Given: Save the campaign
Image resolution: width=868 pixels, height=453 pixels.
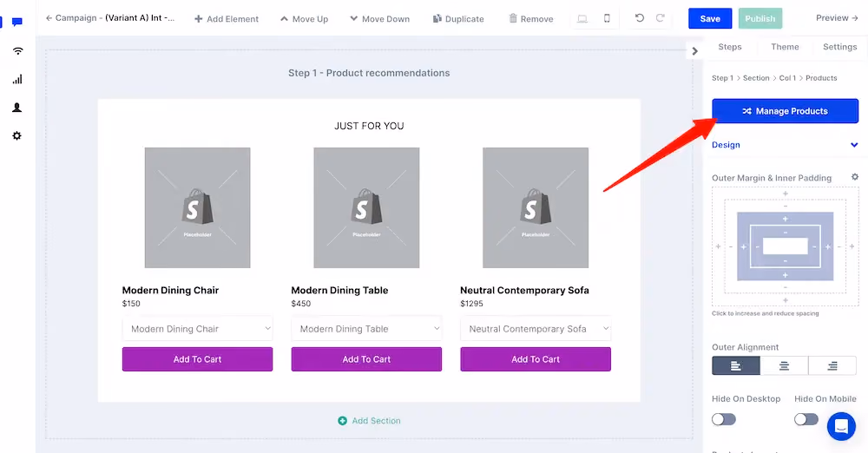Looking at the screenshot, I should click(x=710, y=18).
